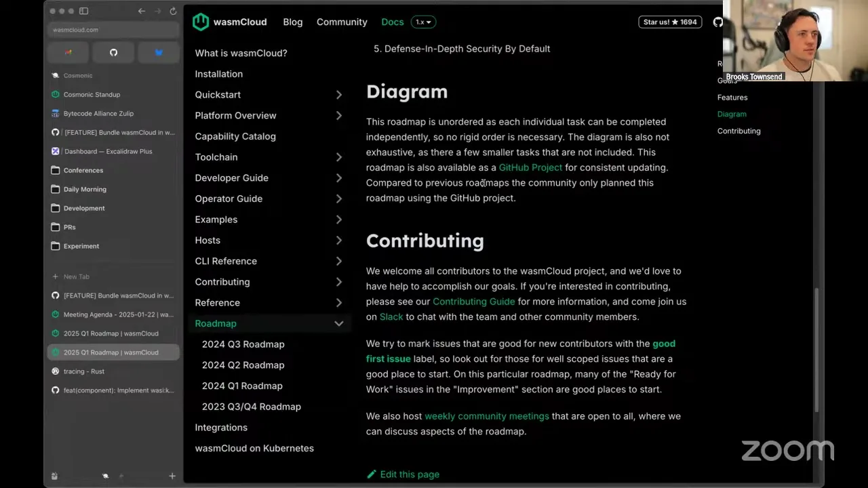Click the Experiment folder icon

coord(56,246)
